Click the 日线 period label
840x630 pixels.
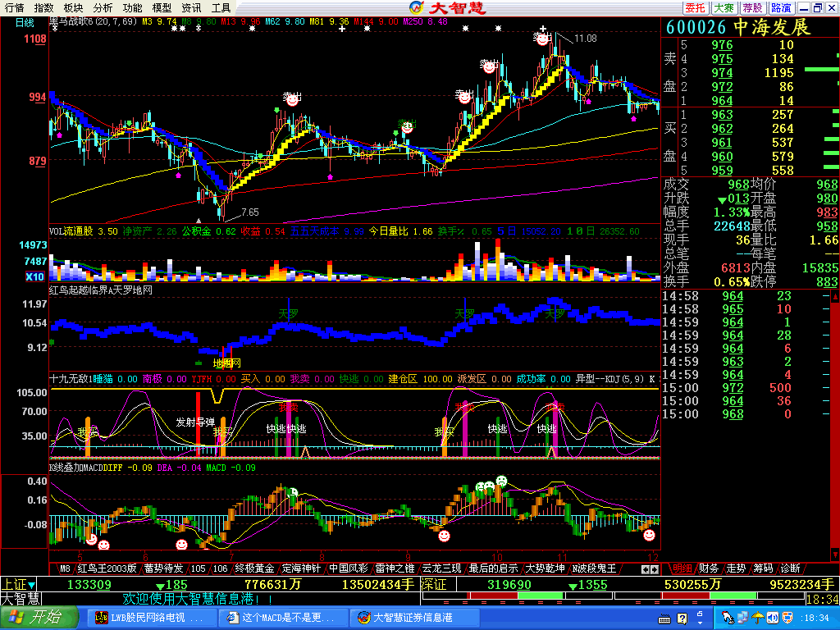[x=25, y=22]
